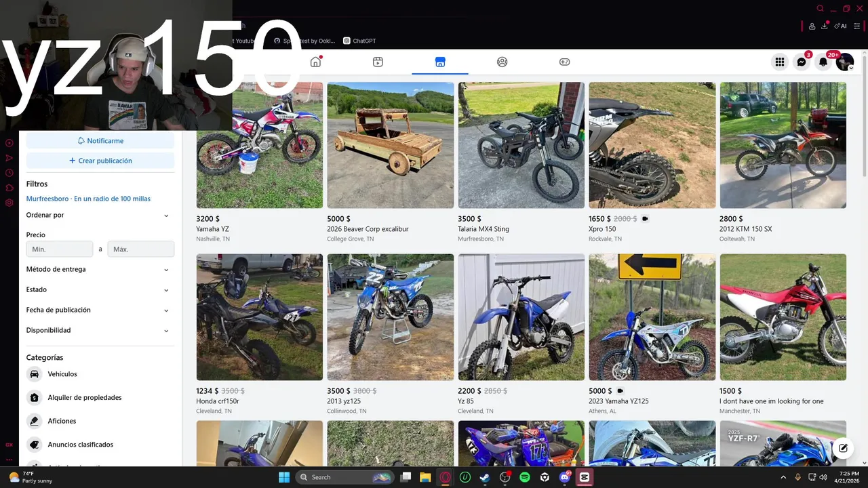Viewport: 868px width, 488px height.
Task: Open the apps grid menu icon
Action: tap(780, 62)
